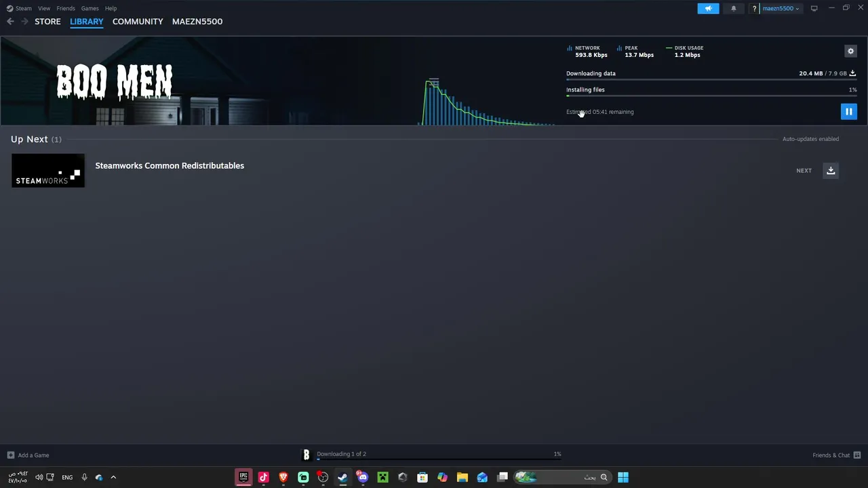
Task: Launch Minecraft from the taskbar
Action: click(x=382, y=477)
